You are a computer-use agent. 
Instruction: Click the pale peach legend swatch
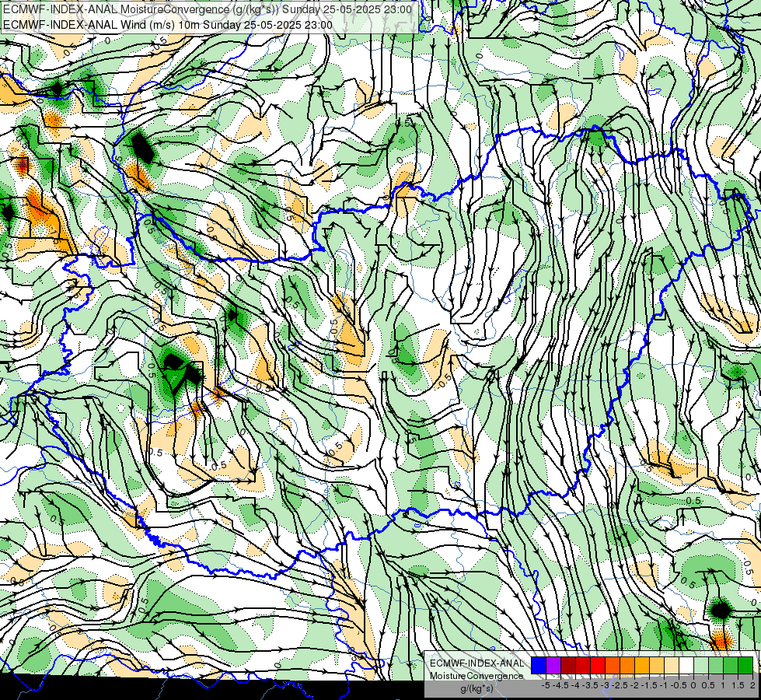(x=671, y=666)
